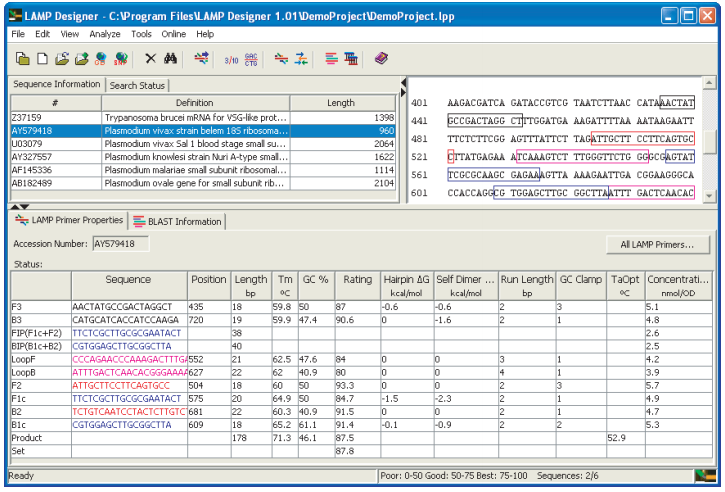Open the Tools menu
The image size is (725, 492).
141,34
